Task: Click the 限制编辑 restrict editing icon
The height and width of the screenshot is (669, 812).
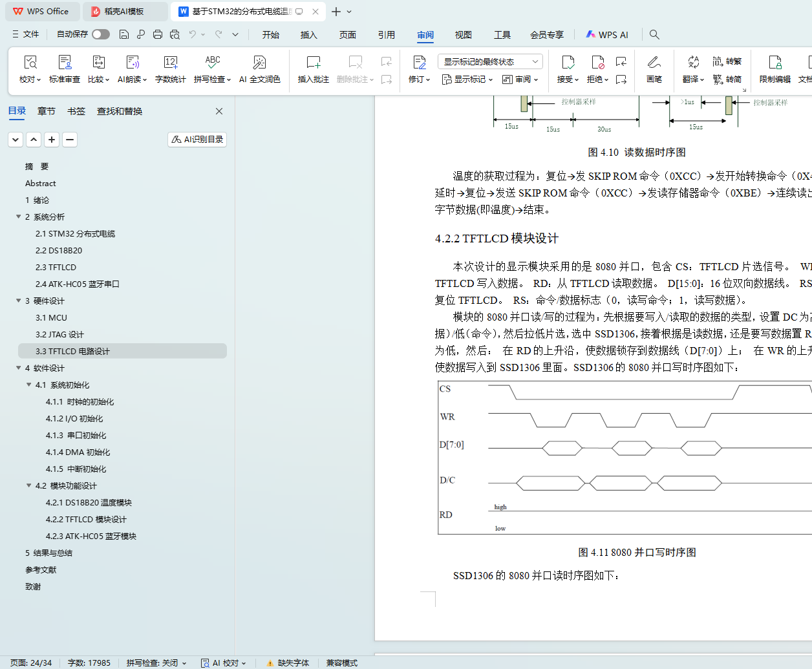Action: tap(775, 63)
